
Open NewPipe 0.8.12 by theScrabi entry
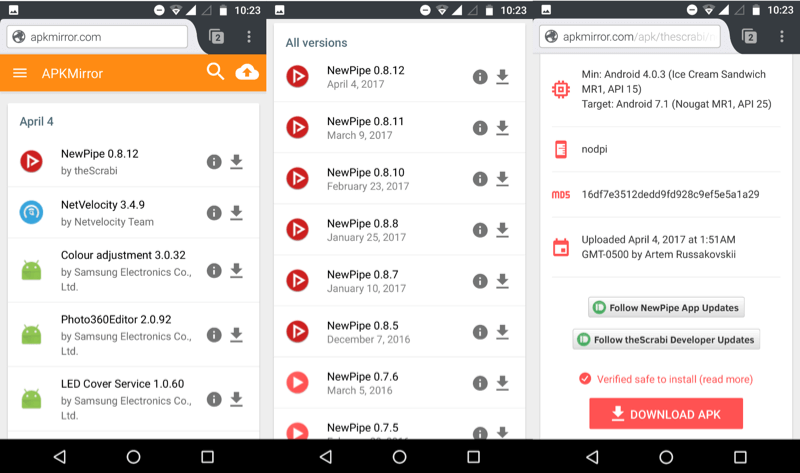point(133,162)
